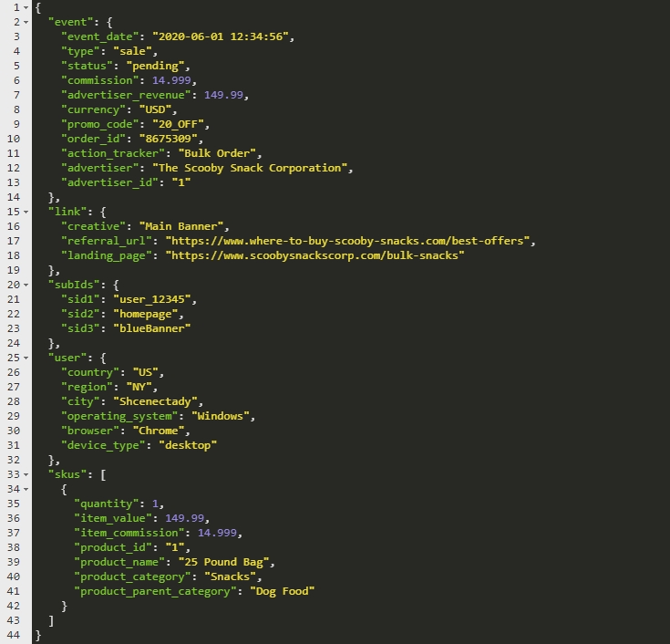Click the "action_tracker" key
Screen dimensions: 670x644
point(113,153)
